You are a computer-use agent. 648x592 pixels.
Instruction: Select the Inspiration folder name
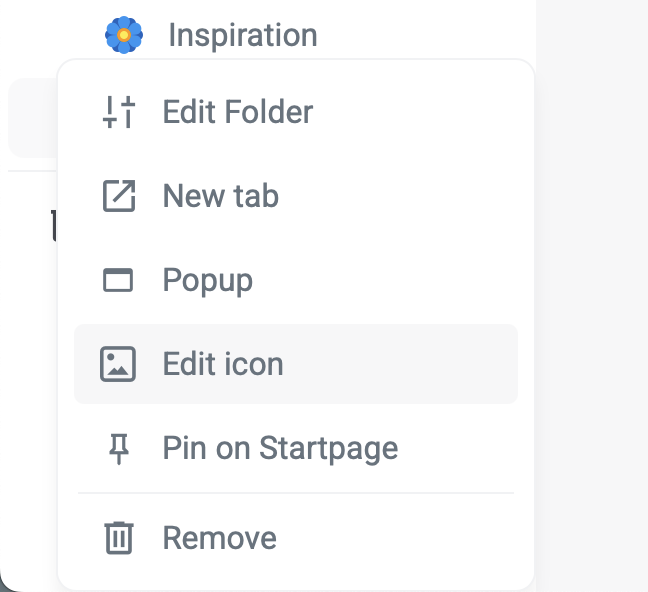(x=242, y=35)
